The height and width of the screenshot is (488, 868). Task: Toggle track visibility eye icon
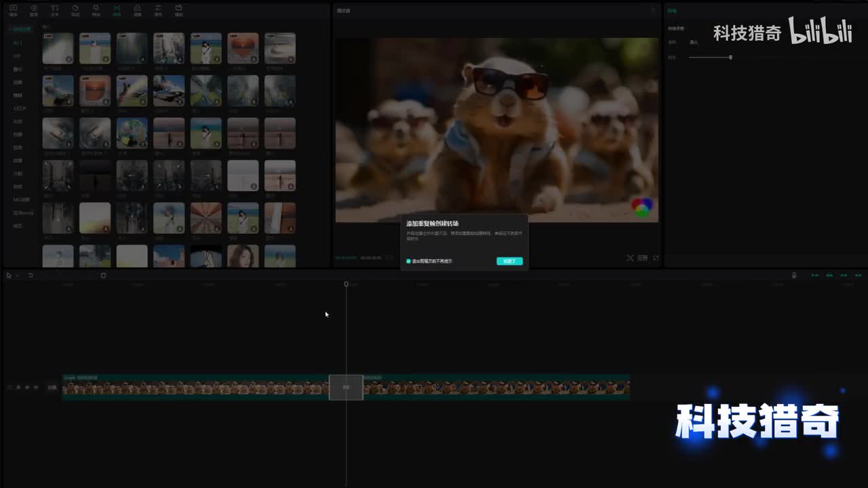(x=27, y=387)
